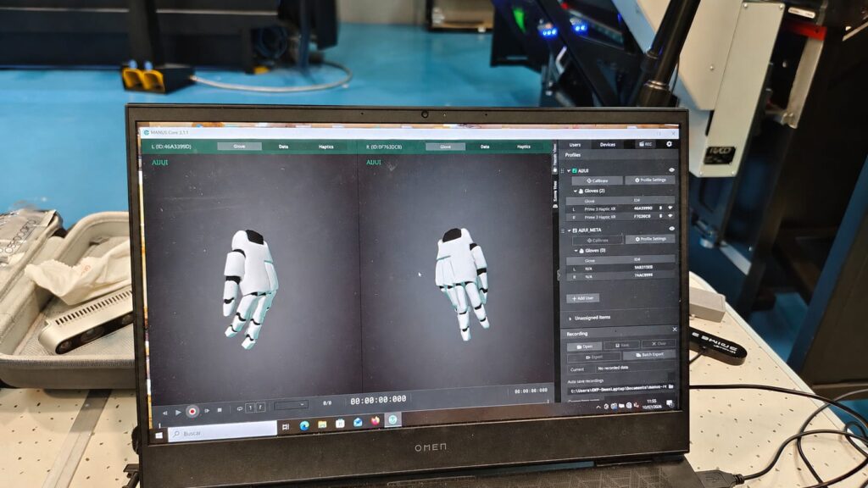Click the Save recording button
The width and height of the screenshot is (868, 488).
pyautogui.click(x=621, y=346)
